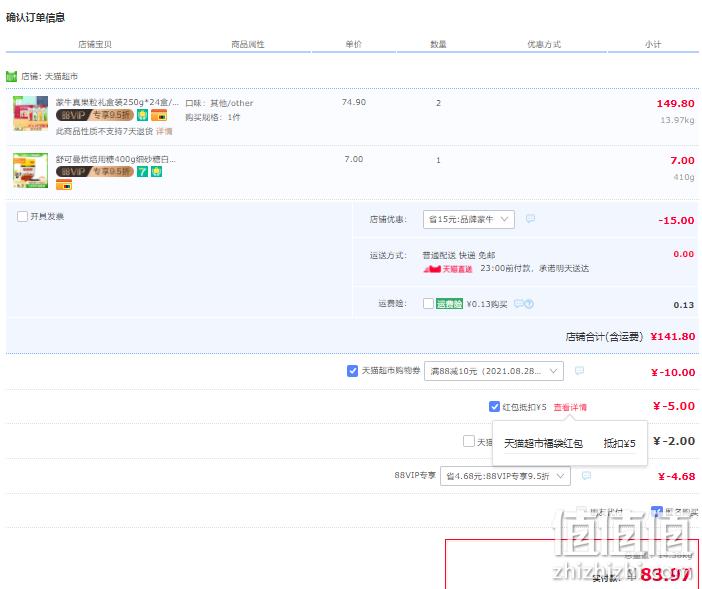
Task: Open the 舒可曼烘焙用糖400g product title
Action: 116,159
